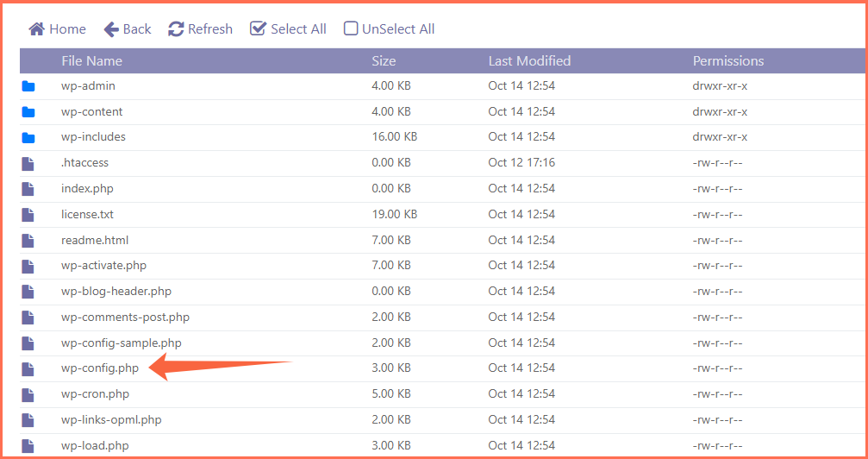Click the wp-blog-header.php file icon
The height and width of the screenshot is (459, 868).
pos(28,292)
